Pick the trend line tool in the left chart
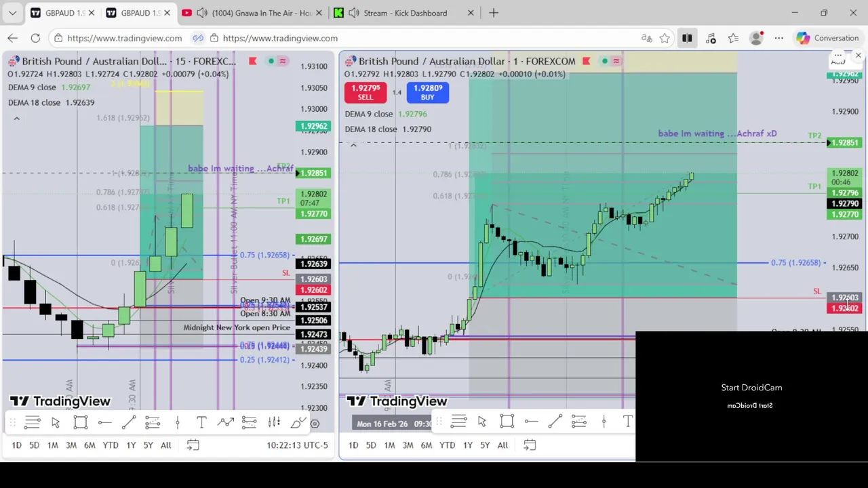Image resolution: width=868 pixels, height=488 pixels. tap(128, 423)
